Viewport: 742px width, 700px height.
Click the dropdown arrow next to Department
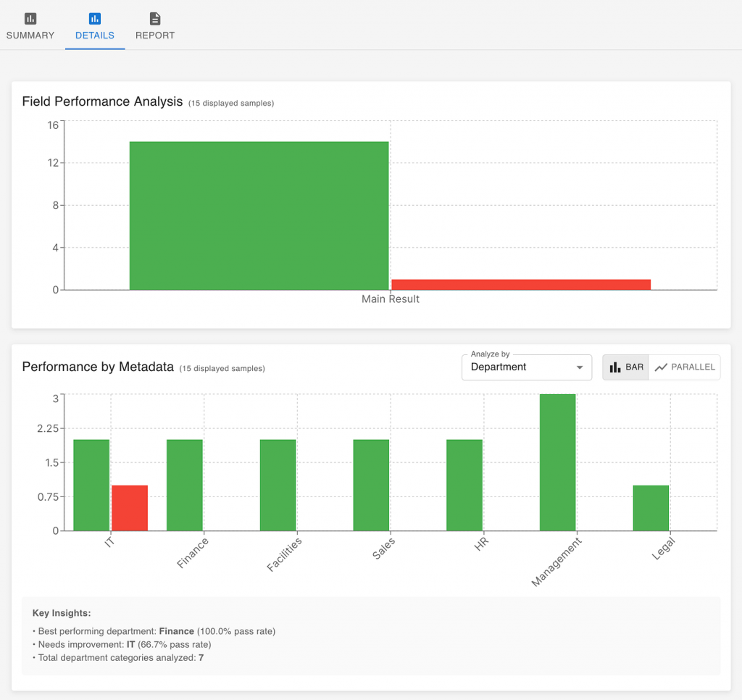click(x=579, y=367)
